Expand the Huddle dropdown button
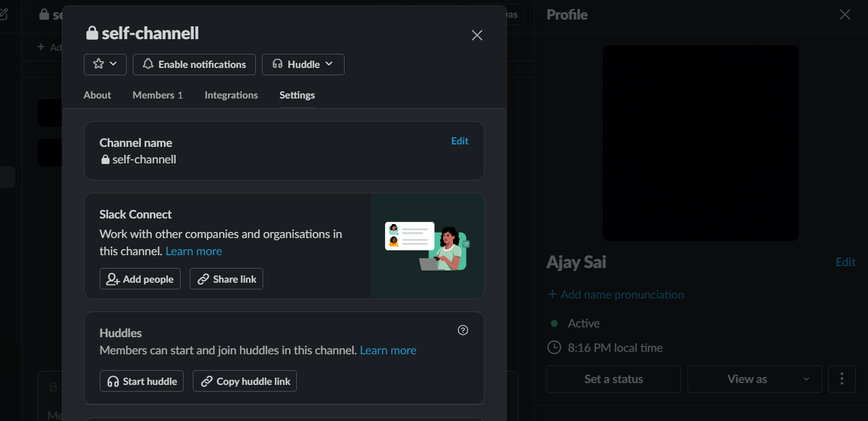The height and width of the screenshot is (421, 868). 303,64
